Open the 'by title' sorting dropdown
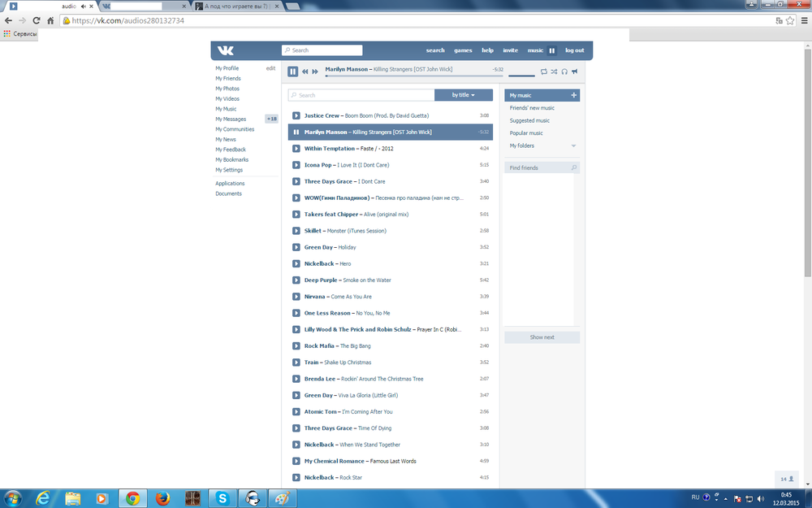Image resolution: width=812 pixels, height=508 pixels. click(463, 94)
